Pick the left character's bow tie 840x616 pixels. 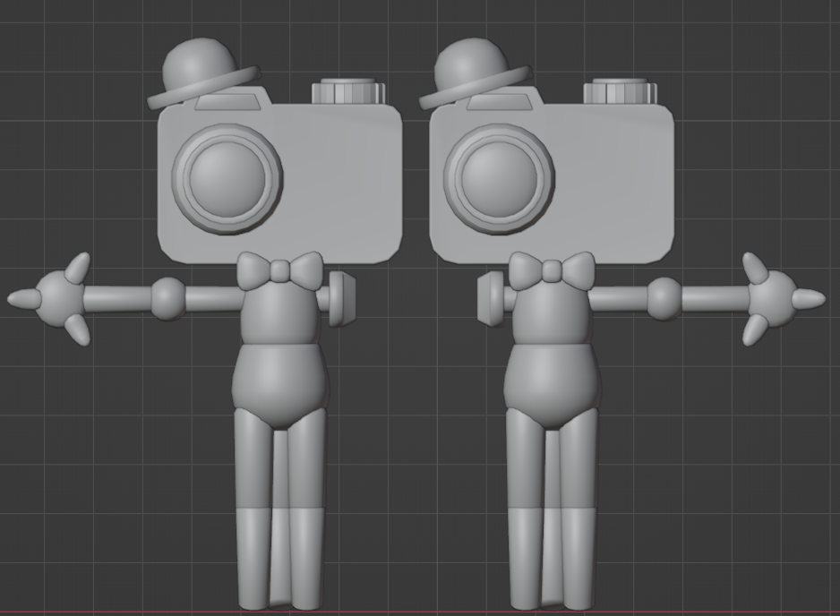click(280, 270)
